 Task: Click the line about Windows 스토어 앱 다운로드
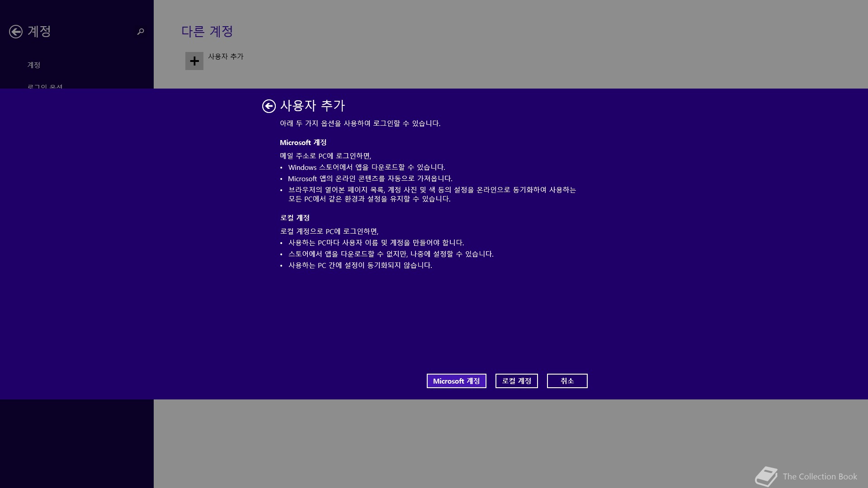[367, 167]
